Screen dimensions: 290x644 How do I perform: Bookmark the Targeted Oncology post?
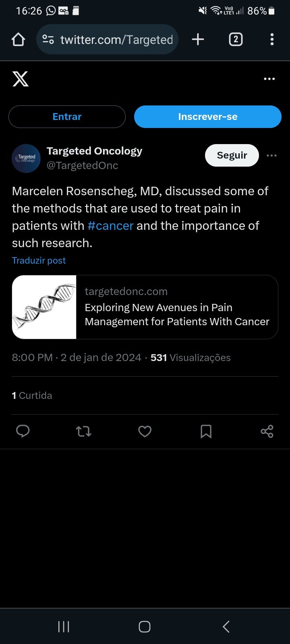click(x=206, y=431)
